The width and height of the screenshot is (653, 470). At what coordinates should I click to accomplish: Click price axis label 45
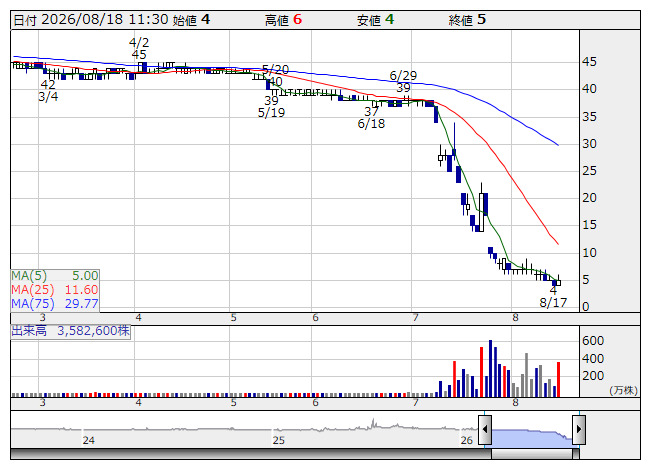(x=589, y=62)
